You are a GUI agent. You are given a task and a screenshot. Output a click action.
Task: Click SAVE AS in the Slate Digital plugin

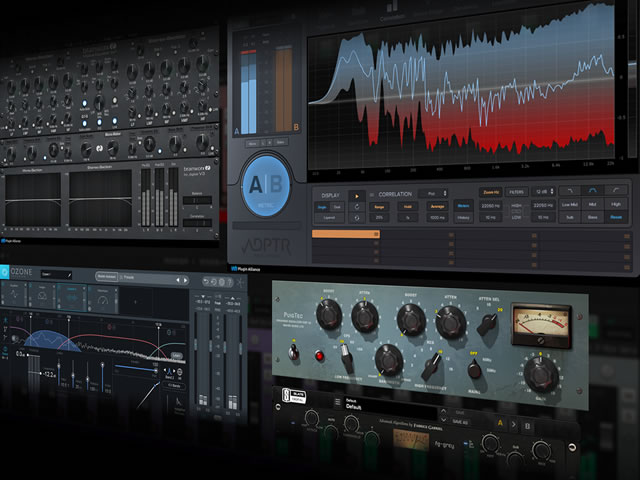tap(460, 422)
